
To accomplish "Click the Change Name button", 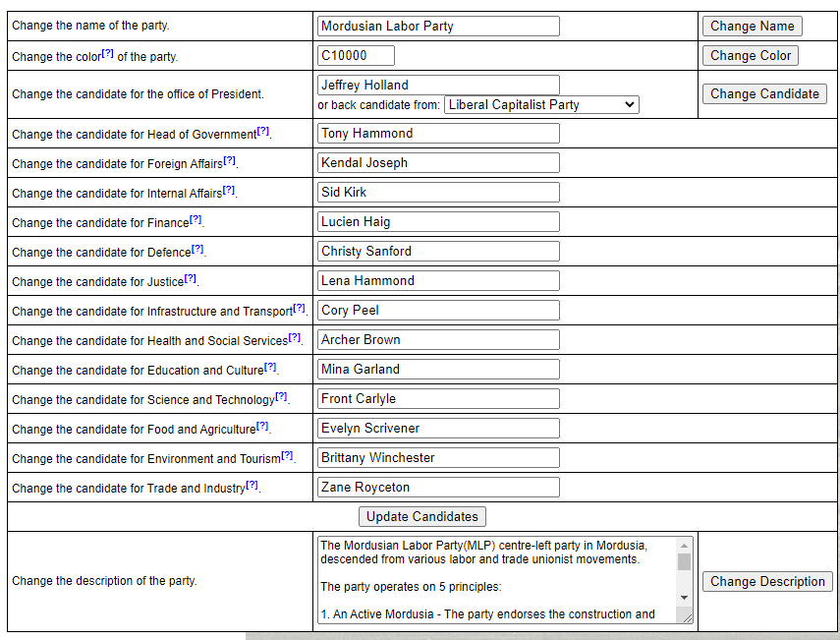I will pos(752,27).
